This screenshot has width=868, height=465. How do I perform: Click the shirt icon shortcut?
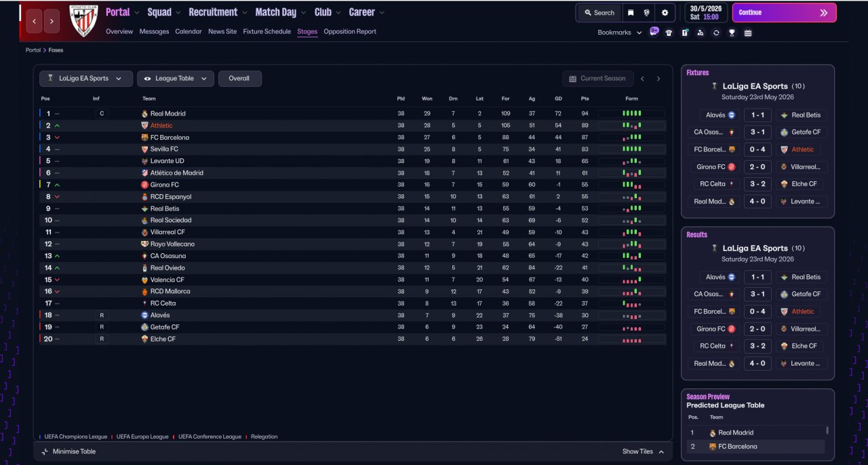(x=669, y=33)
